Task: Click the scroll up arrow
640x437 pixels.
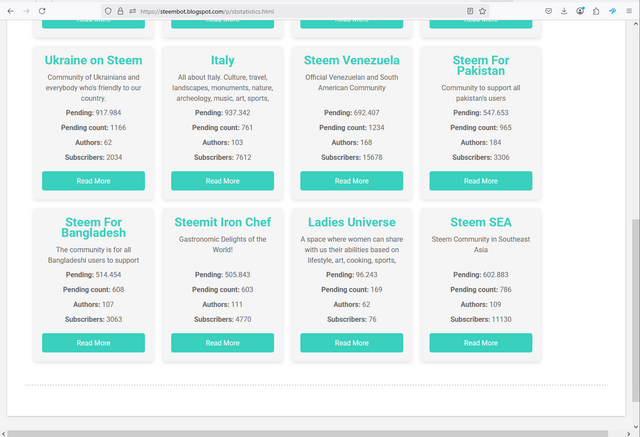Action: click(x=636, y=24)
